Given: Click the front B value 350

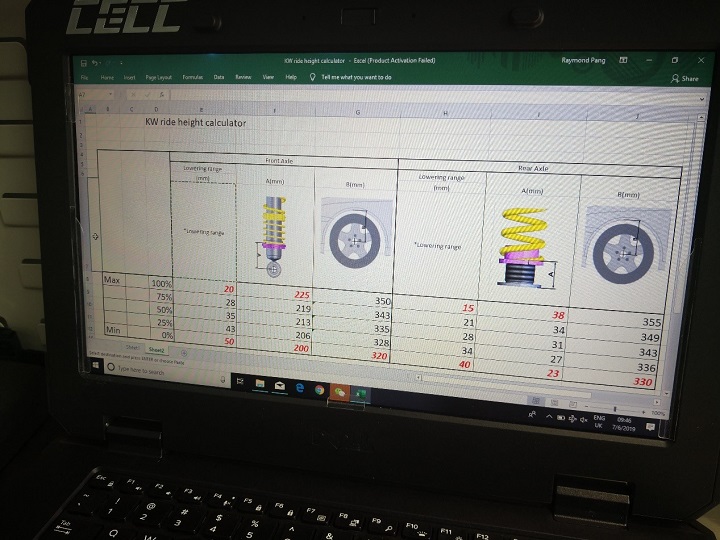Looking at the screenshot, I should click(x=382, y=301).
